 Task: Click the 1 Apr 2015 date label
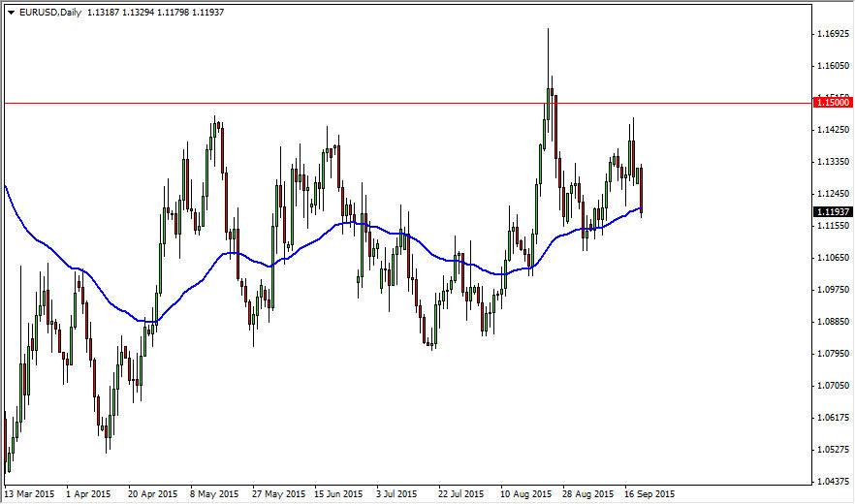point(88,494)
